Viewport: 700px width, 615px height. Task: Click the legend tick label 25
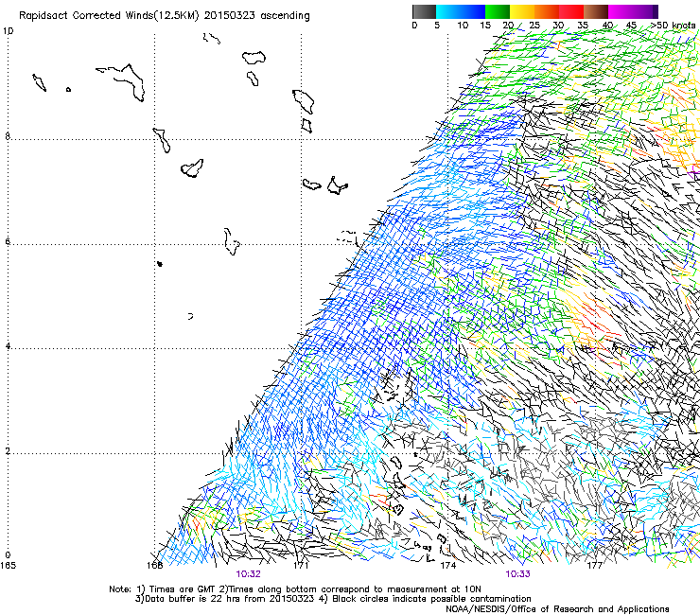click(x=534, y=26)
